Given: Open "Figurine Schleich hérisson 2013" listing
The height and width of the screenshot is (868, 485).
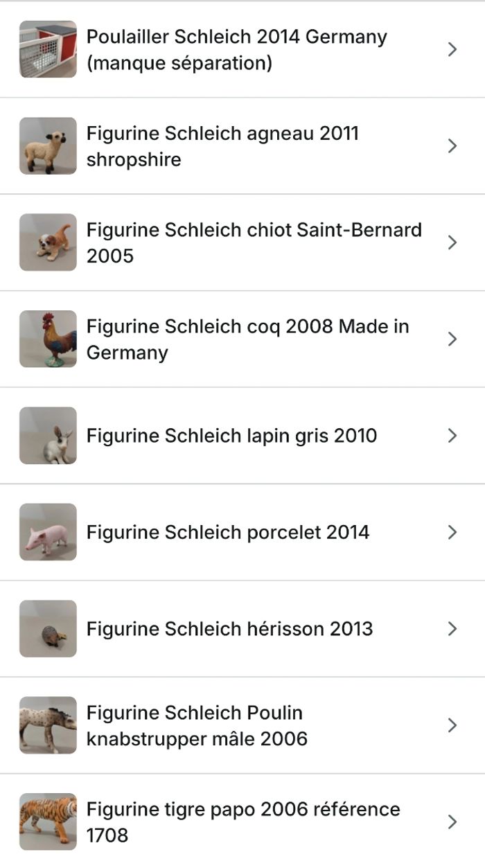Looking at the screenshot, I should point(229,629).
